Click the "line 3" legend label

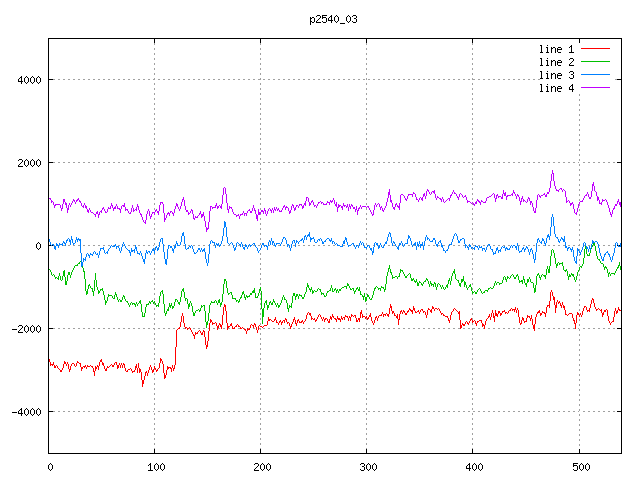click(556, 75)
